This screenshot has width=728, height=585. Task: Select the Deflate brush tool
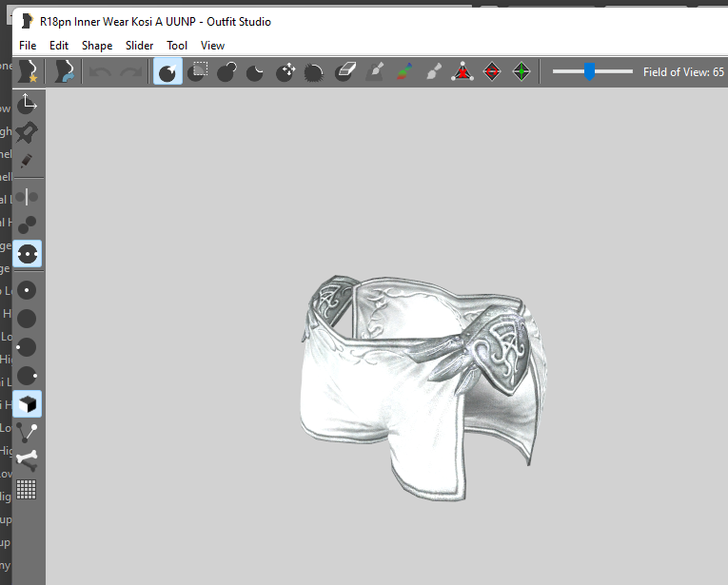(255, 71)
